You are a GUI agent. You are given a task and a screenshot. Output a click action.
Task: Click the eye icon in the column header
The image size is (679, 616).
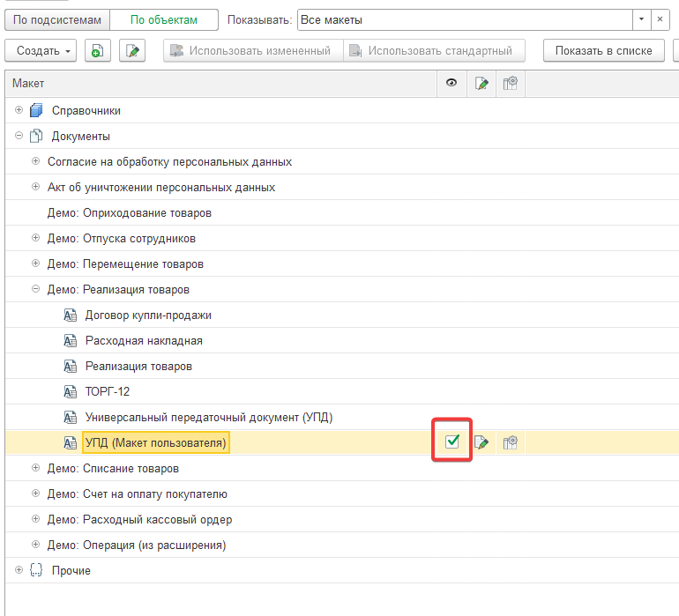(451, 84)
